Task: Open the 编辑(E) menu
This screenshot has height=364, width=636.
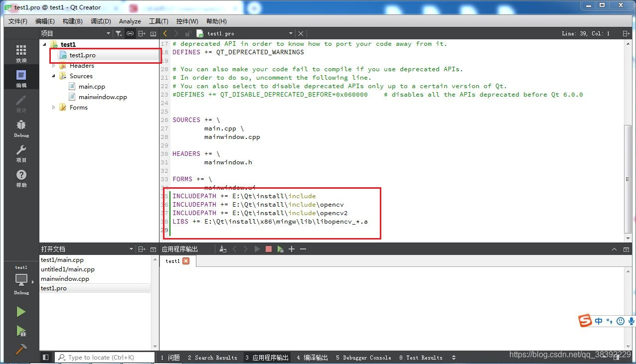Action: 45,21
